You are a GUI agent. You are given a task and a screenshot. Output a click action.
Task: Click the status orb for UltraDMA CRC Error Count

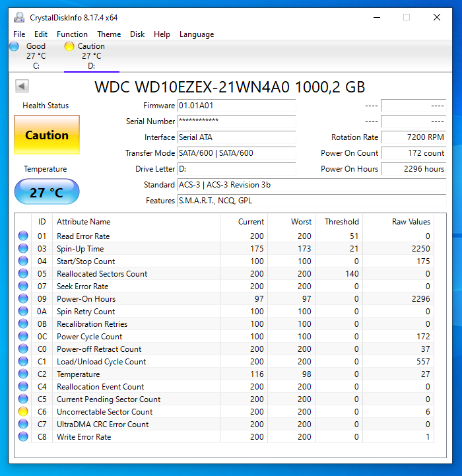tap(23, 424)
